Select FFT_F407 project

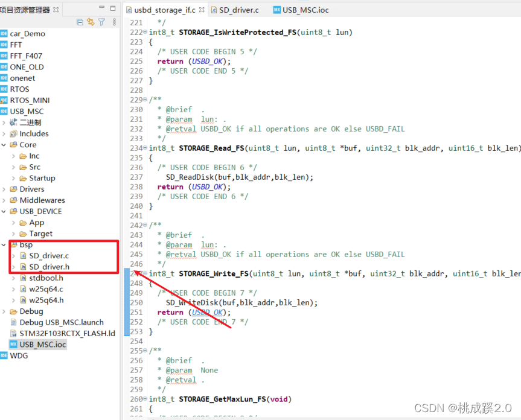click(26, 56)
